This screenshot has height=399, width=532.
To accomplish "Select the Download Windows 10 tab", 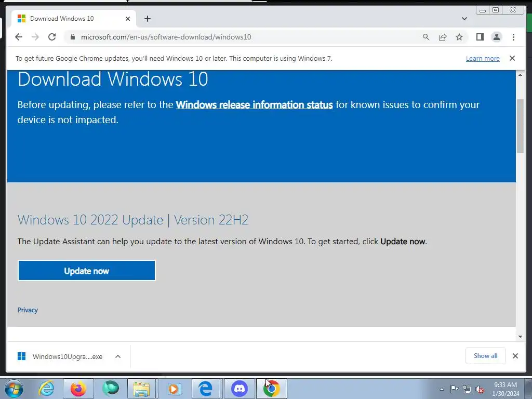I will tap(74, 19).
